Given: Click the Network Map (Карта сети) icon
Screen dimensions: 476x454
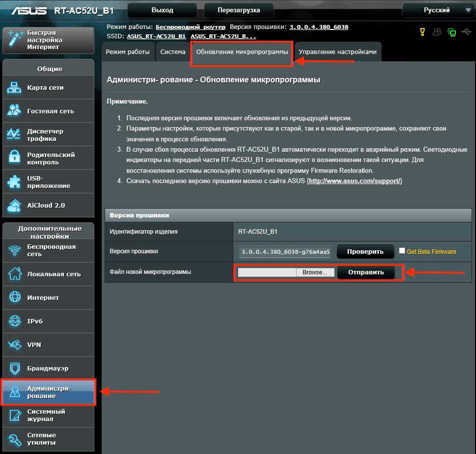Looking at the screenshot, I should tap(14, 88).
